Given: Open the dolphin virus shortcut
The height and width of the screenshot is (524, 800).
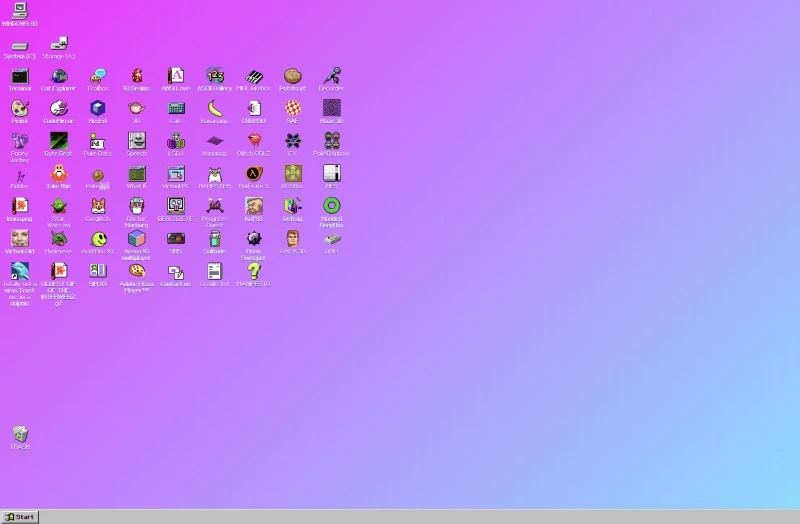Looking at the screenshot, I should [x=19, y=271].
